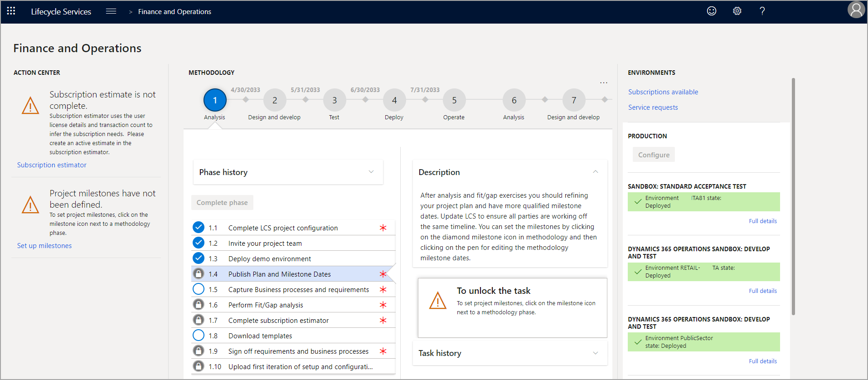Click the TA81 environment deployed checkmark
Image resolution: width=868 pixels, height=380 pixels.
(x=638, y=202)
